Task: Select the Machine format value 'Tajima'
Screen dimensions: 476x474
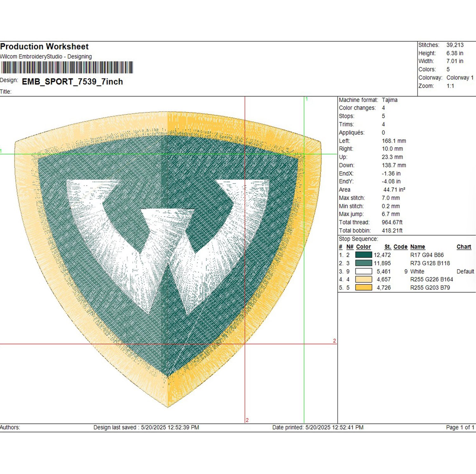Action: click(390, 100)
